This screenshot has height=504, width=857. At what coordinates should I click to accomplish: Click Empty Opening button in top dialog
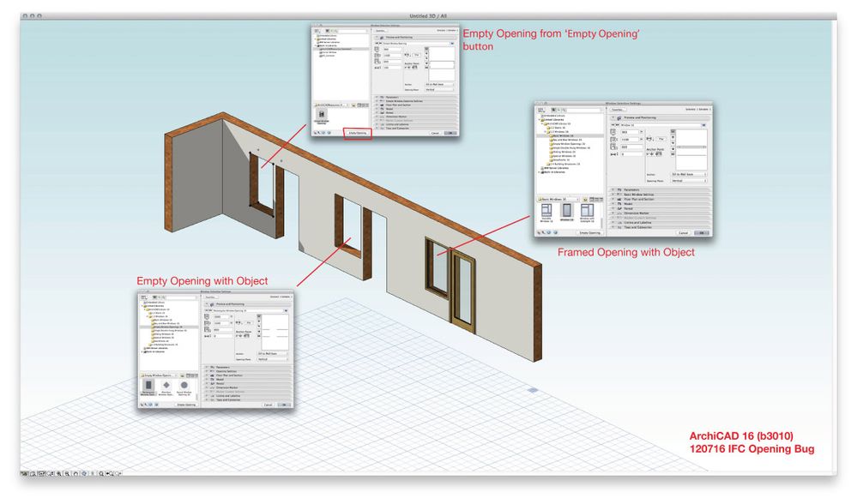point(358,133)
